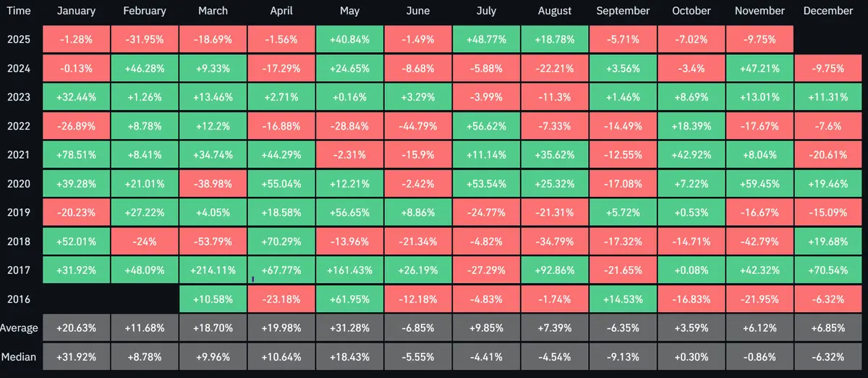Select the +78.51% January 2021 cell
This screenshot has height=378, width=868.
click(76, 154)
